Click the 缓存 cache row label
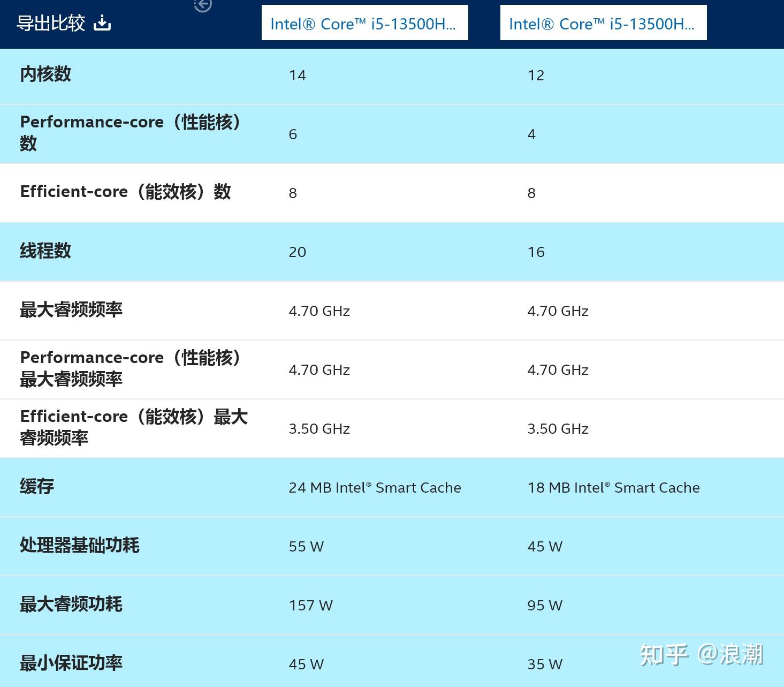This screenshot has height=687, width=784. [x=36, y=487]
